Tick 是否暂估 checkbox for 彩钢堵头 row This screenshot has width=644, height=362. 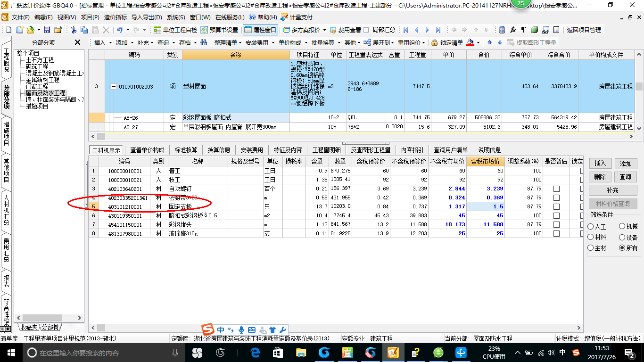[556, 224]
